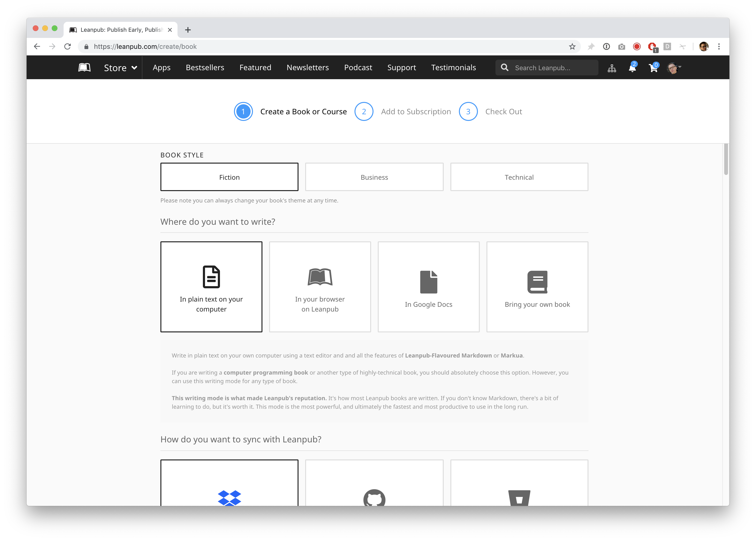The height and width of the screenshot is (541, 756).
Task: Choose the GitHub sync option
Action: click(x=374, y=483)
